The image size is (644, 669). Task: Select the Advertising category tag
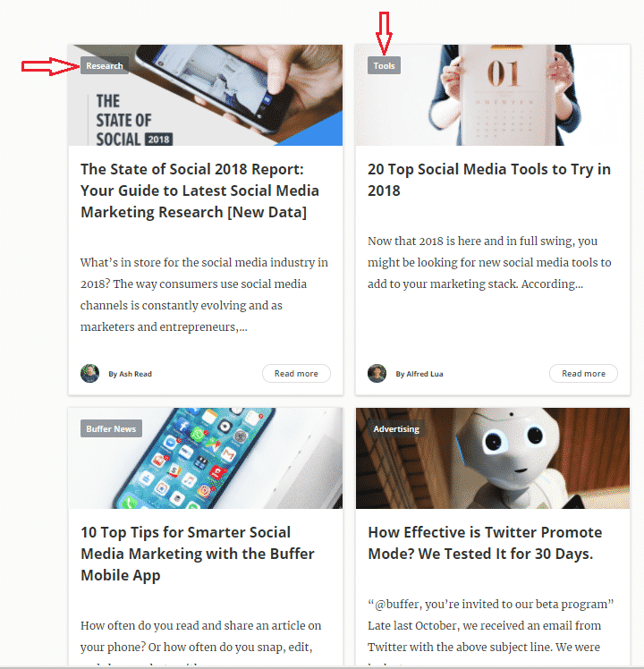[396, 428]
